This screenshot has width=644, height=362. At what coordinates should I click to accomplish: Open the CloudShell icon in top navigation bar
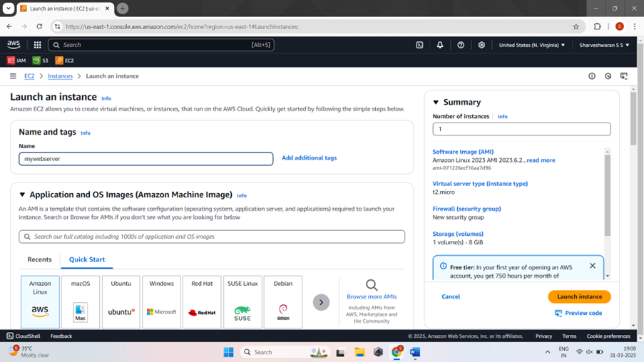[419, 45]
